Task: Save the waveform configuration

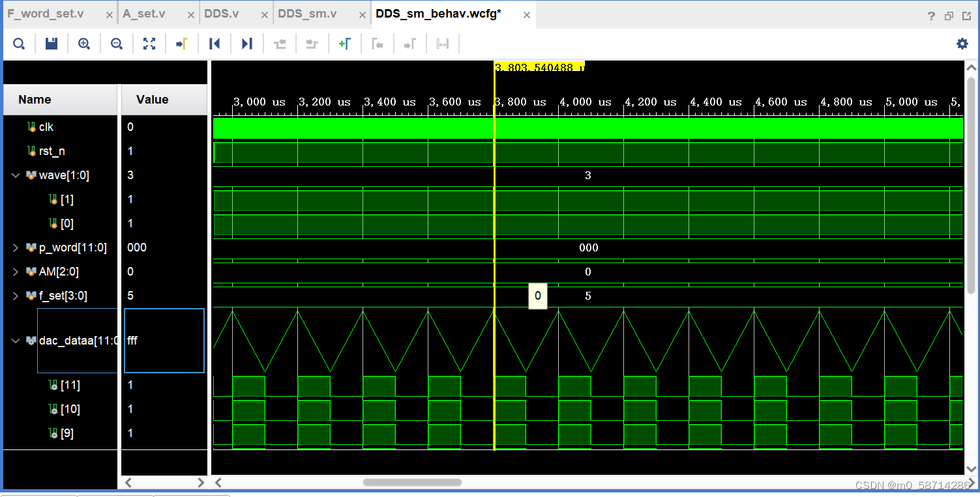Action: point(52,44)
